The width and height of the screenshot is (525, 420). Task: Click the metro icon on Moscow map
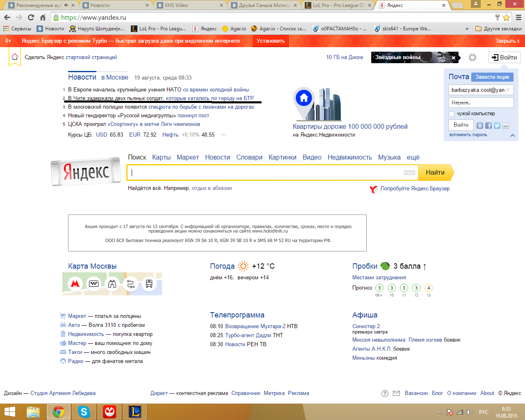pos(75,283)
